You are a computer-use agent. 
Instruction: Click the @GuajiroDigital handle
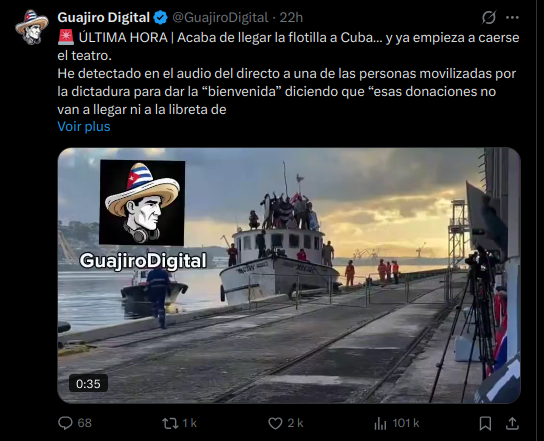click(x=220, y=17)
